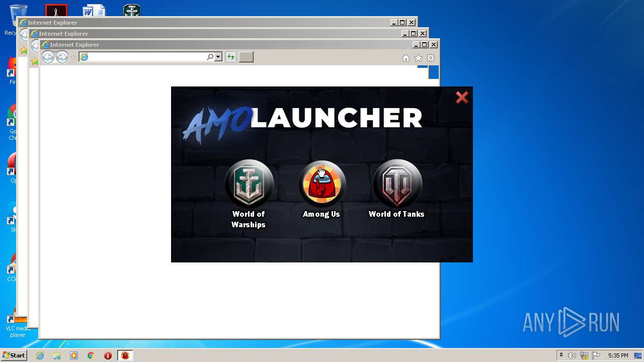Select the blank tab in Internet Explorer
This screenshot has width=644, height=362.
(246, 57)
